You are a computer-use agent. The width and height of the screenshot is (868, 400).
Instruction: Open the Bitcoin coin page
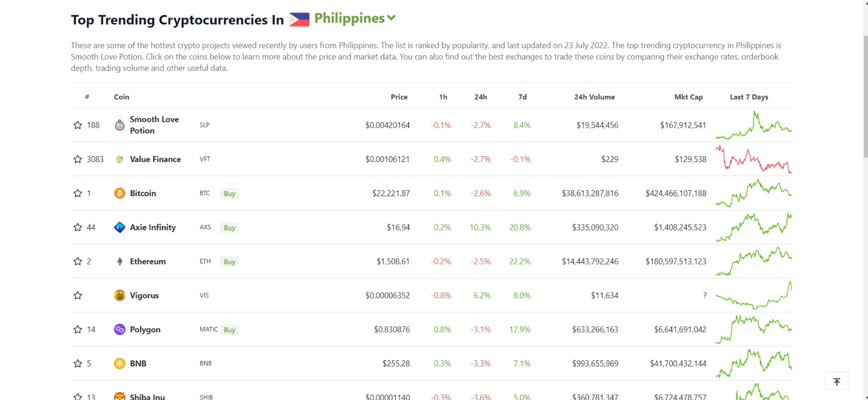coord(143,193)
